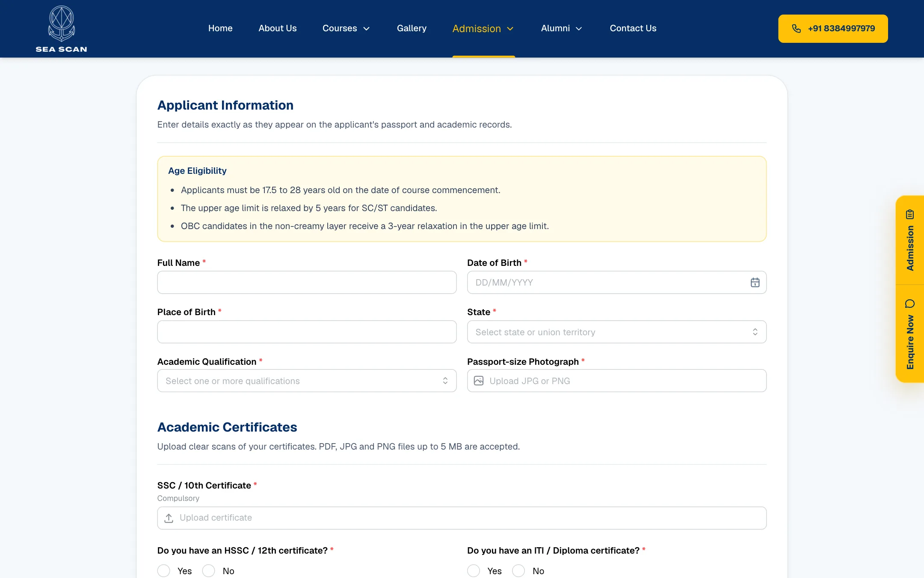Go to Home page
This screenshot has width=924, height=578.
coord(220,28)
